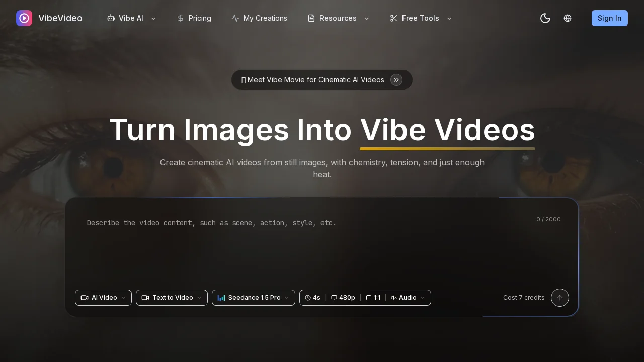Image resolution: width=644 pixels, height=362 pixels.
Task: Click the Turn Images Into Vibe Videos heading
Action: click(322, 130)
